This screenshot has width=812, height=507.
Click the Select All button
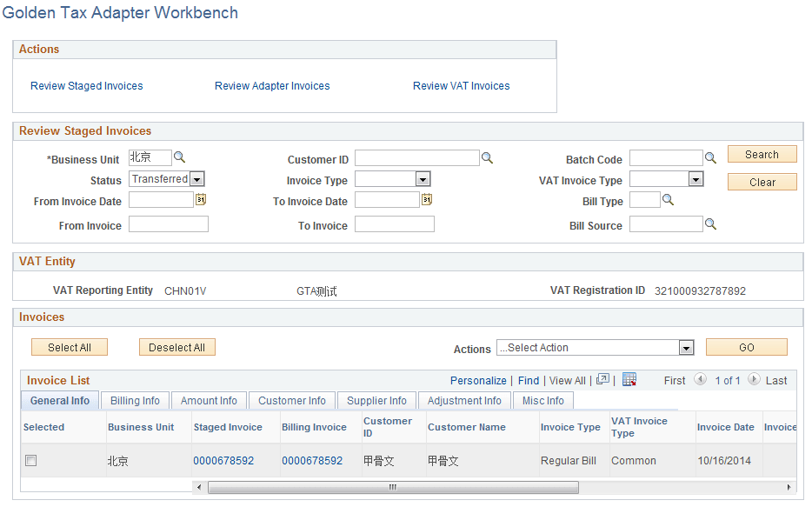tap(69, 346)
